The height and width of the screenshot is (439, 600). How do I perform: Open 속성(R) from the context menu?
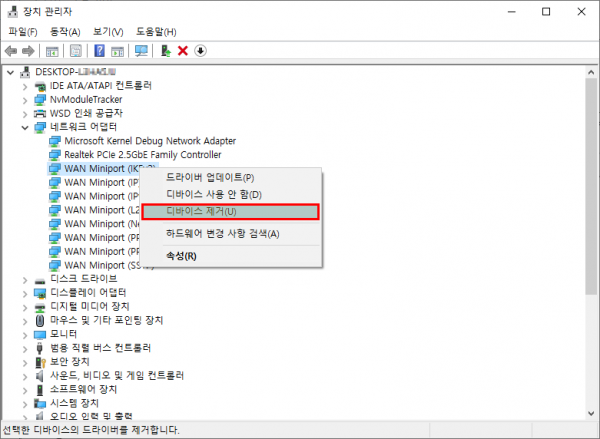coord(181,256)
